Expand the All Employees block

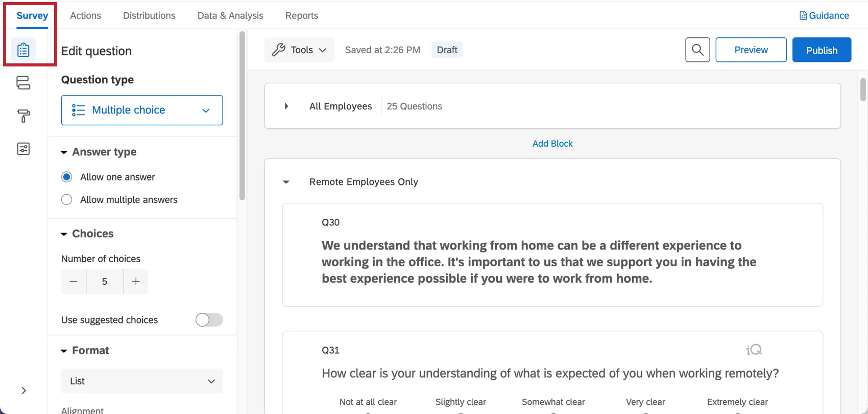[286, 106]
